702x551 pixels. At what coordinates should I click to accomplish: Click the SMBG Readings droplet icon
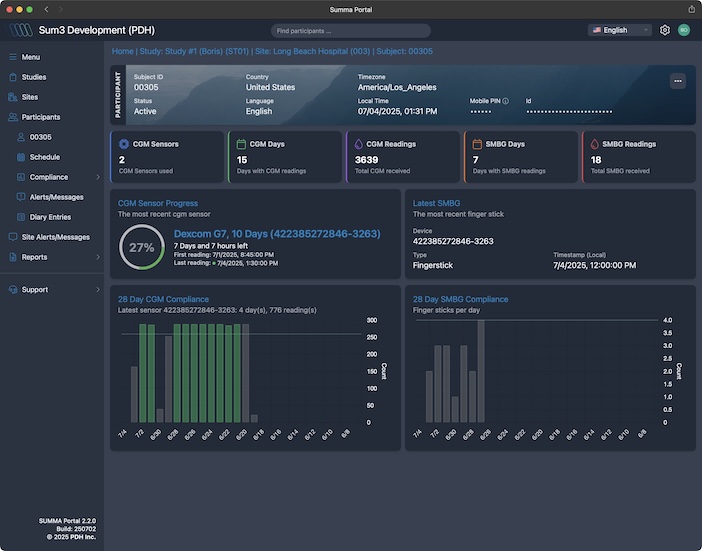click(593, 144)
